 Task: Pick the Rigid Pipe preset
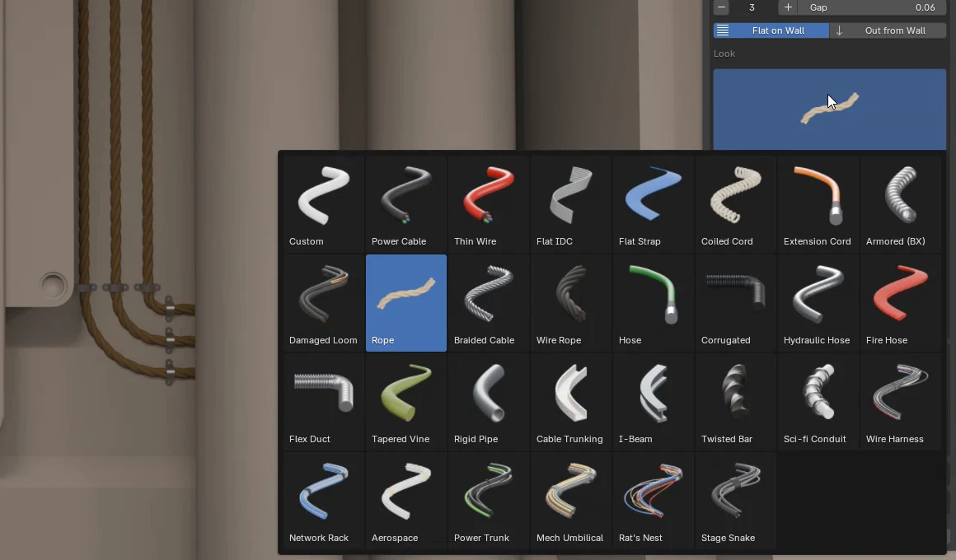(x=489, y=402)
